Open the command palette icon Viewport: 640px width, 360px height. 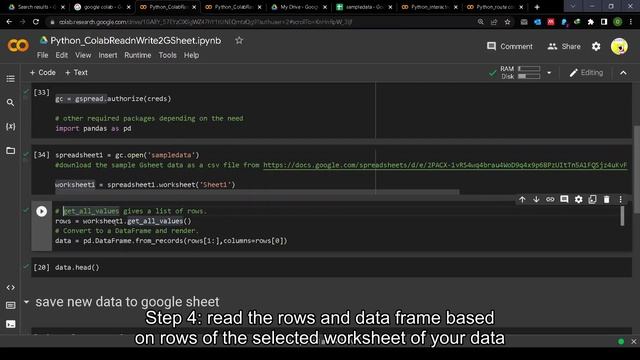(11, 305)
